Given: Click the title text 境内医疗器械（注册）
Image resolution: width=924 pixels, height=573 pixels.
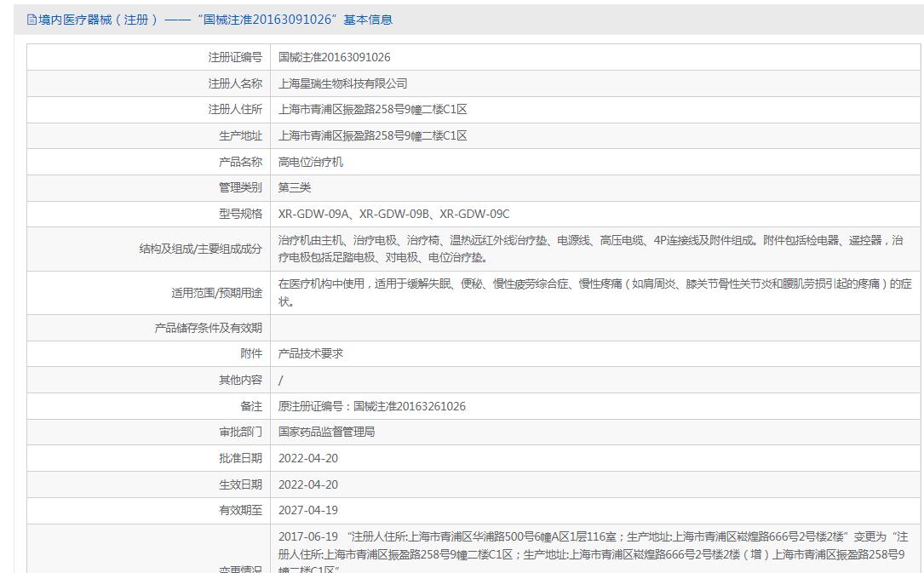Looking at the screenshot, I should click(98, 20).
